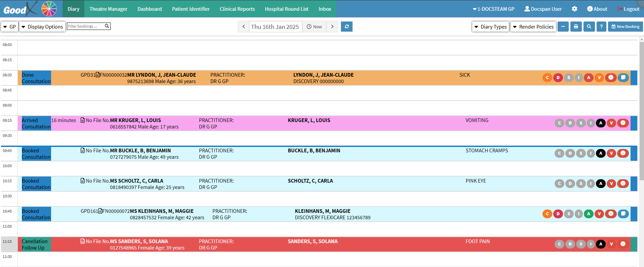Open the Clinical Reports menu item
This screenshot has width=644, height=267.
(x=237, y=9)
